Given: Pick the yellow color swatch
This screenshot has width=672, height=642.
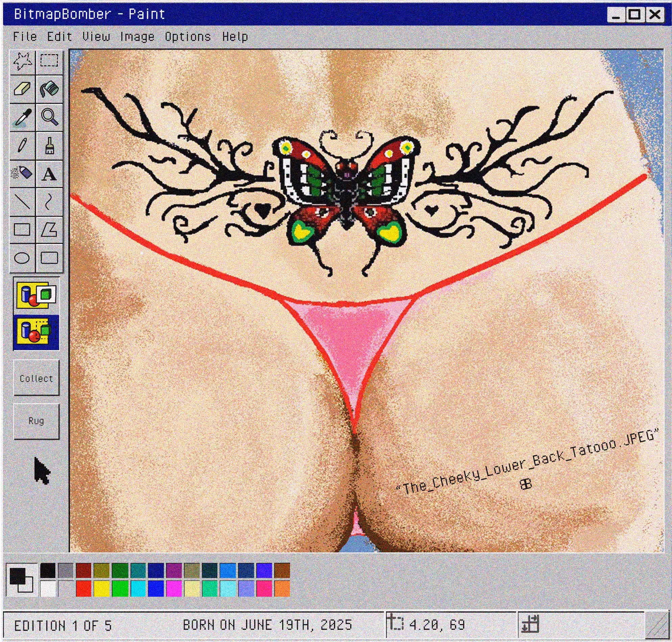Looking at the screenshot, I should point(102,588).
